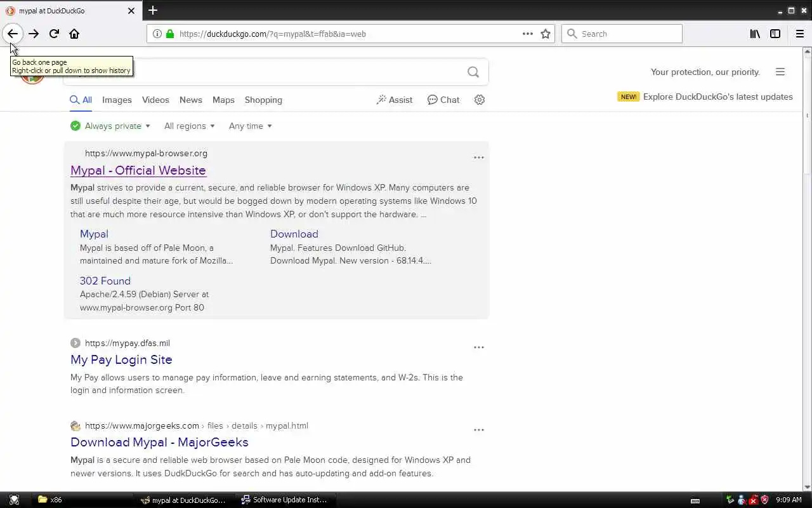Screen dimensions: 812x508
Task: Bookmark this page with the star
Action: (x=546, y=34)
